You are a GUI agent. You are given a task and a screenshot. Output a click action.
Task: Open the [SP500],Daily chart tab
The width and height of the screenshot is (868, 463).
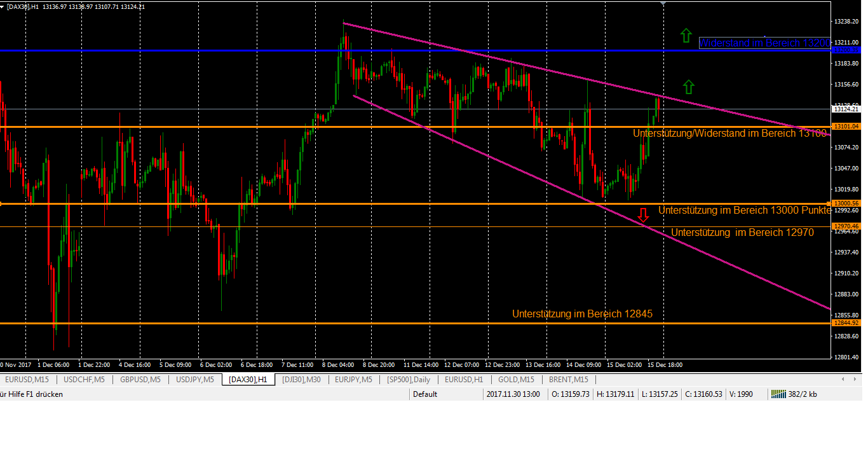click(408, 380)
